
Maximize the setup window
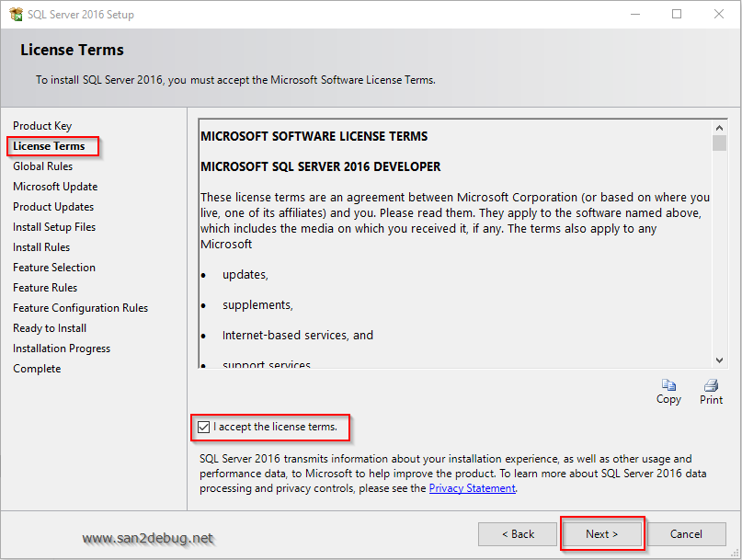[677, 14]
